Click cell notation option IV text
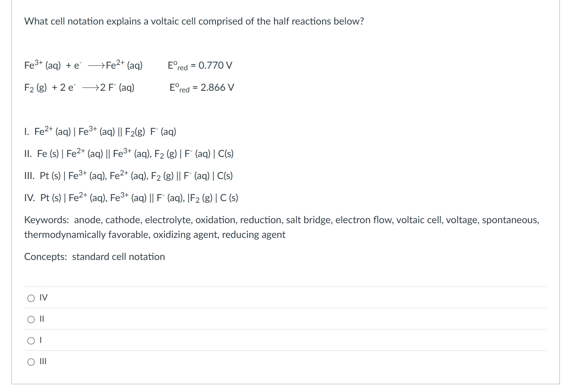The height and width of the screenshot is (392, 588). click(131, 197)
